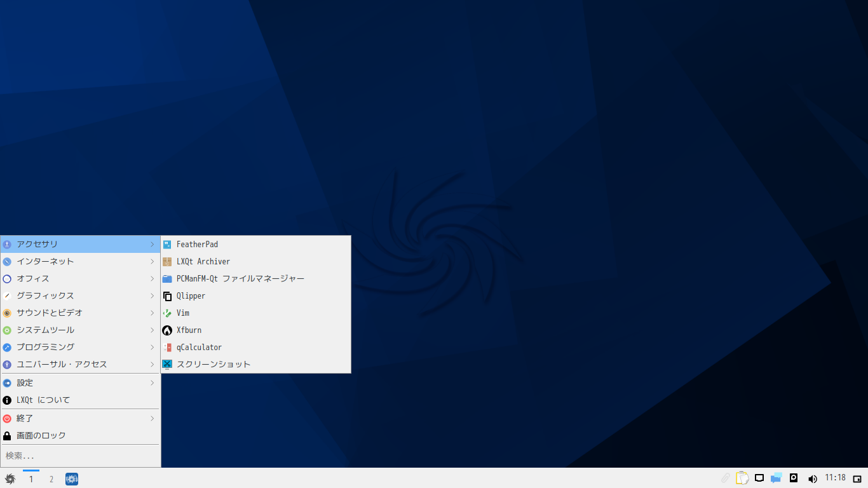Click the インターネット globe icon
This screenshot has height=488, width=868.
(7, 261)
